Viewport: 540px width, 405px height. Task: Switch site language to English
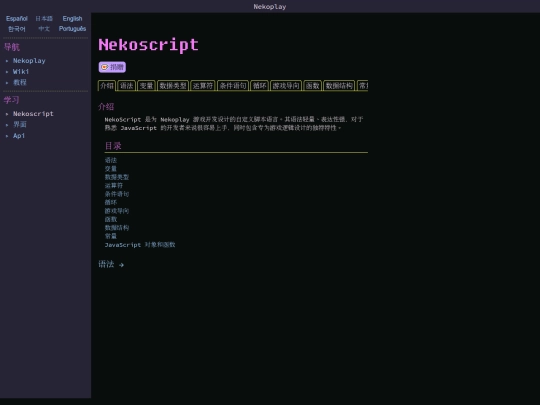click(72, 19)
